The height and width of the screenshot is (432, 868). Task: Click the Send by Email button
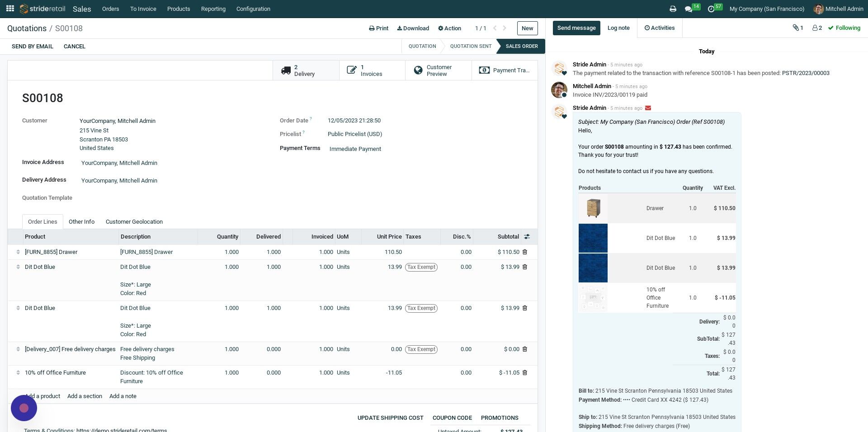point(33,47)
